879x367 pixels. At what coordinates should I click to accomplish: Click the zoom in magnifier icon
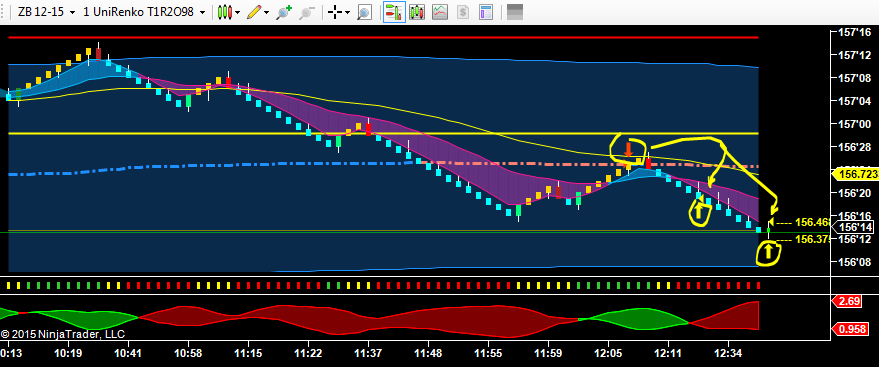point(284,12)
